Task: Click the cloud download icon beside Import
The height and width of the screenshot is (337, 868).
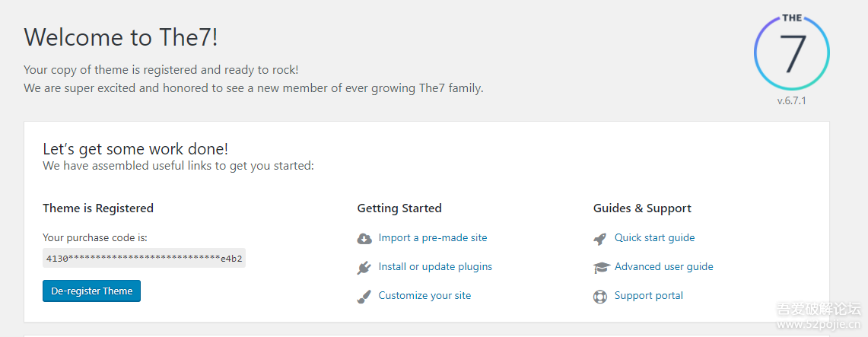Action: click(x=364, y=239)
